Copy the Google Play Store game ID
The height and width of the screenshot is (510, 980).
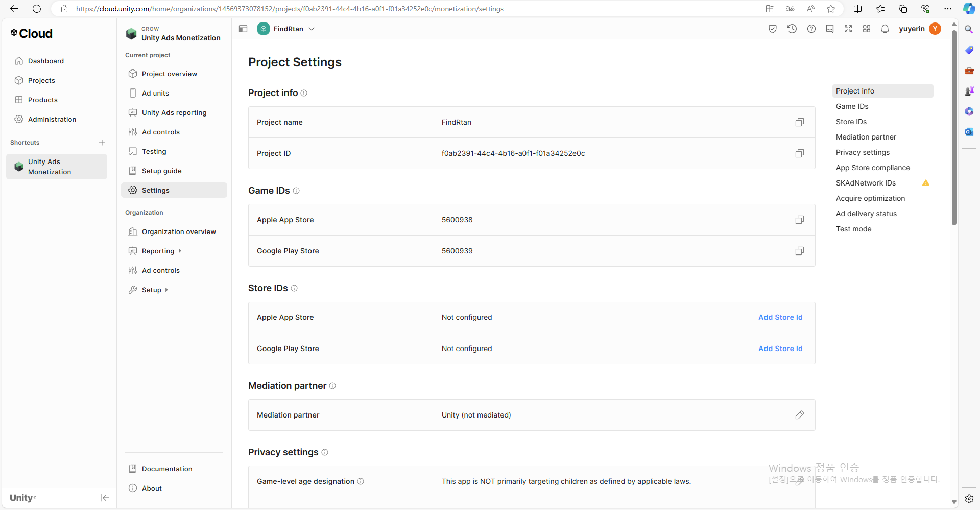coord(800,251)
